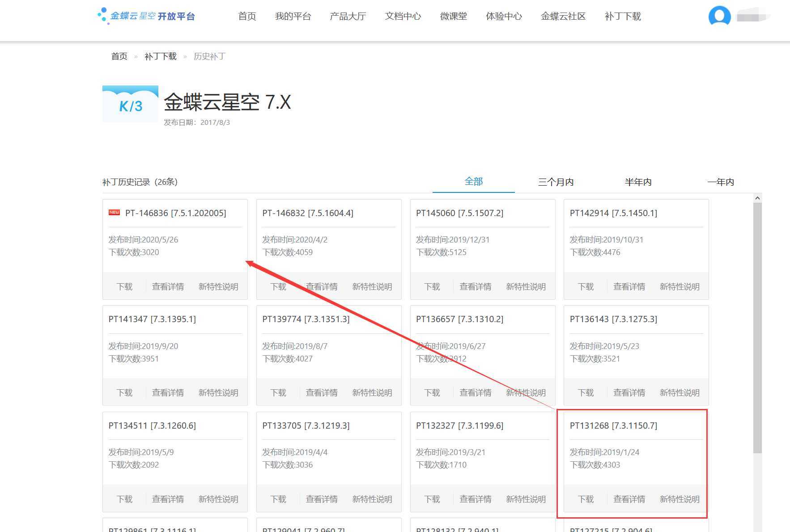Open 新特性说明 for PT132327
The image size is (790, 532).
[x=526, y=499]
